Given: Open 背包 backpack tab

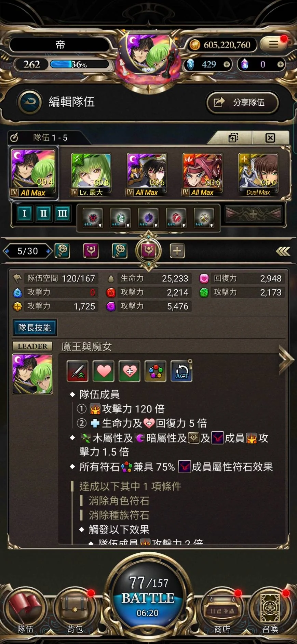Looking at the screenshot, I should (x=75, y=611).
